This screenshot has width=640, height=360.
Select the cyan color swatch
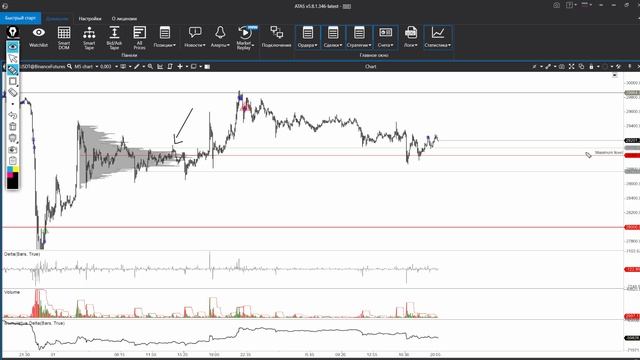(x=10, y=169)
